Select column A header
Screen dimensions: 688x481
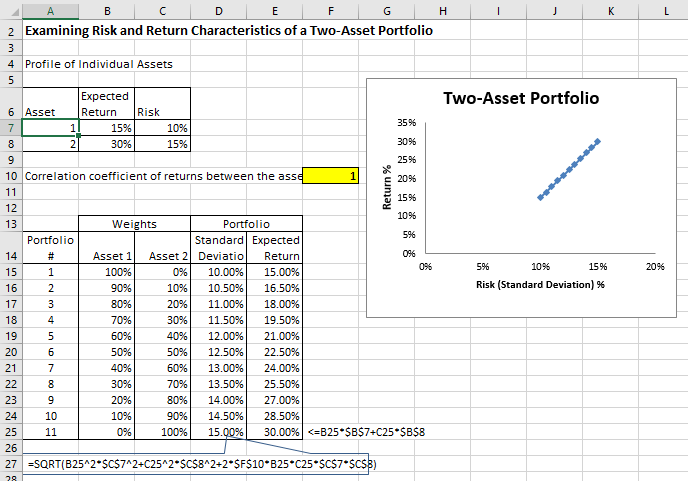pyautogui.click(x=50, y=11)
